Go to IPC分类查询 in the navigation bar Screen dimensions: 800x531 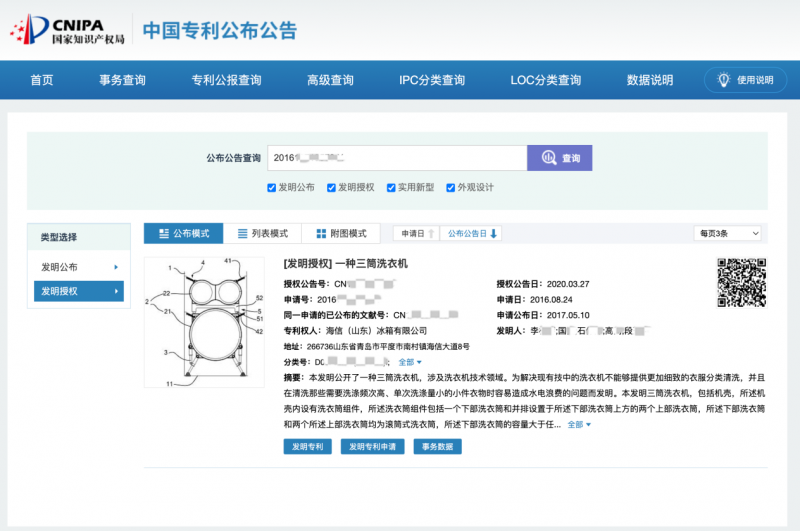click(432, 80)
